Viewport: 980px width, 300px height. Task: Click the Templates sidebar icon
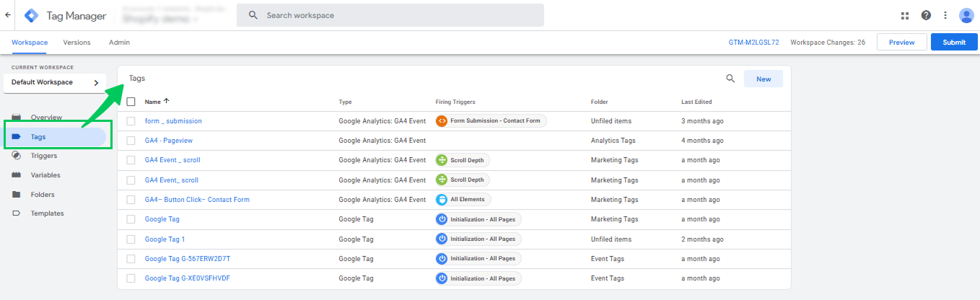[16, 213]
